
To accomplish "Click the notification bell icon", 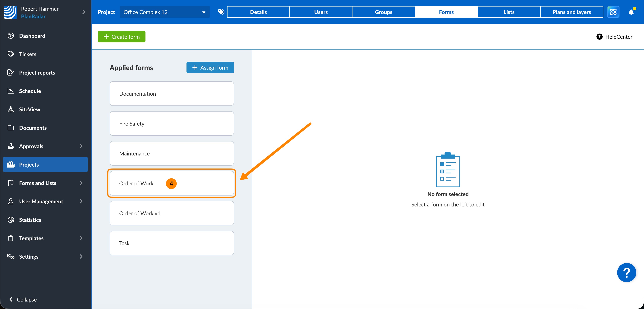I will (631, 12).
